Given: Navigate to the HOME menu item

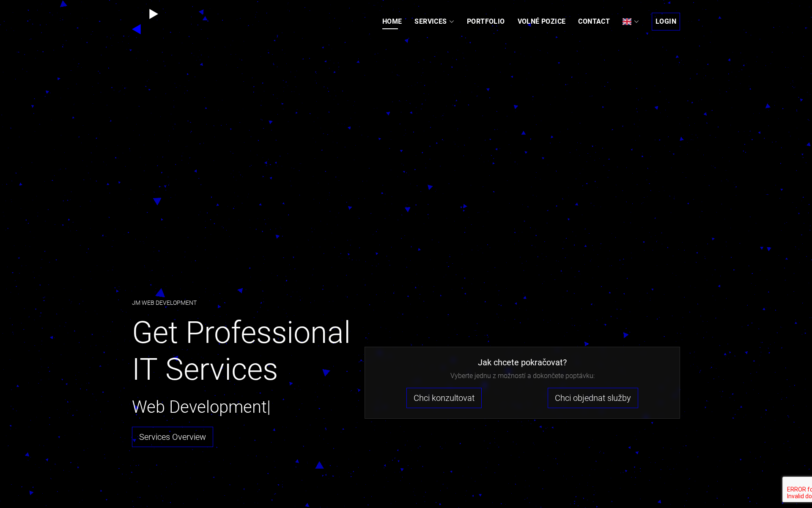Looking at the screenshot, I should [x=392, y=21].
